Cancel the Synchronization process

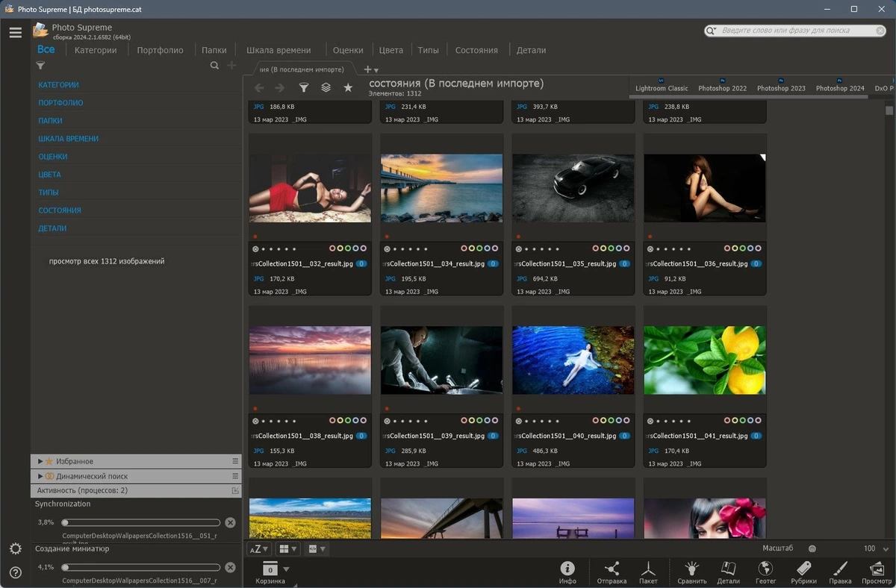pyautogui.click(x=230, y=522)
